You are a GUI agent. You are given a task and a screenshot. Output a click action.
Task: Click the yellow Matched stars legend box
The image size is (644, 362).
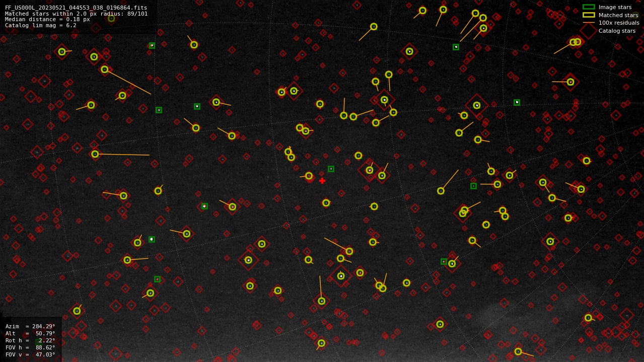click(x=589, y=15)
